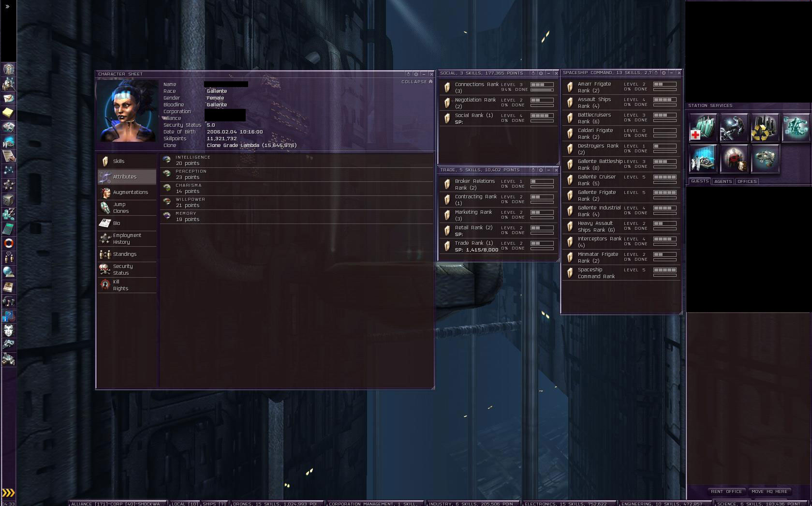The image size is (812, 506).
Task: Click the contract paper and pen icon
Action: pyautogui.click(x=9, y=156)
